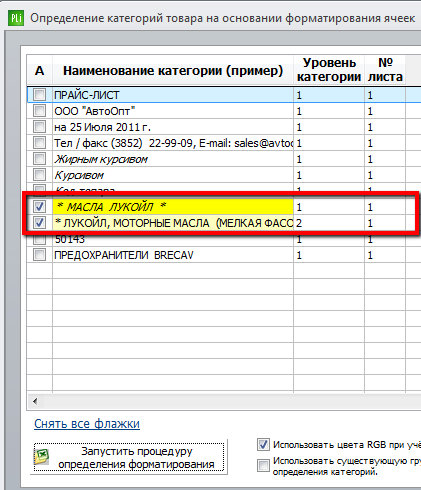Select the 'Жирным курсивом' cell
Viewport: 421px width, 490px height.
[x=173, y=159]
